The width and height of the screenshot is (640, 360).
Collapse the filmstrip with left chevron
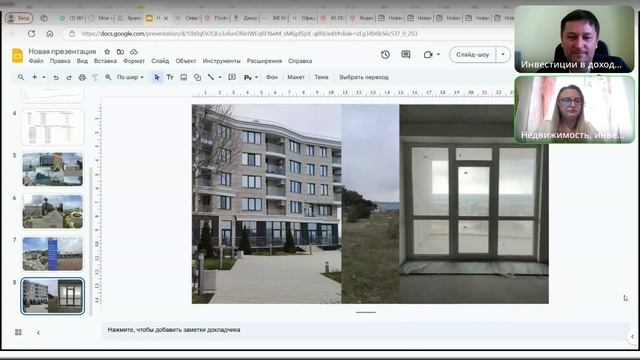(x=38, y=333)
